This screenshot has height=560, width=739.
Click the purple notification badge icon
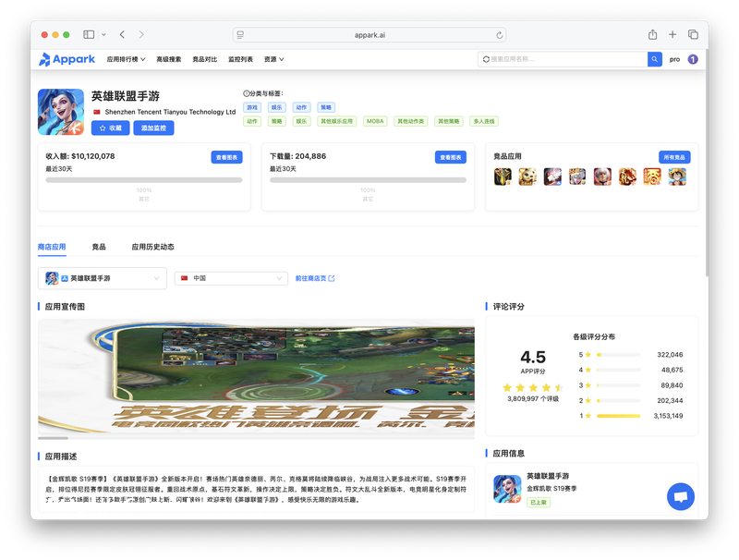(693, 59)
